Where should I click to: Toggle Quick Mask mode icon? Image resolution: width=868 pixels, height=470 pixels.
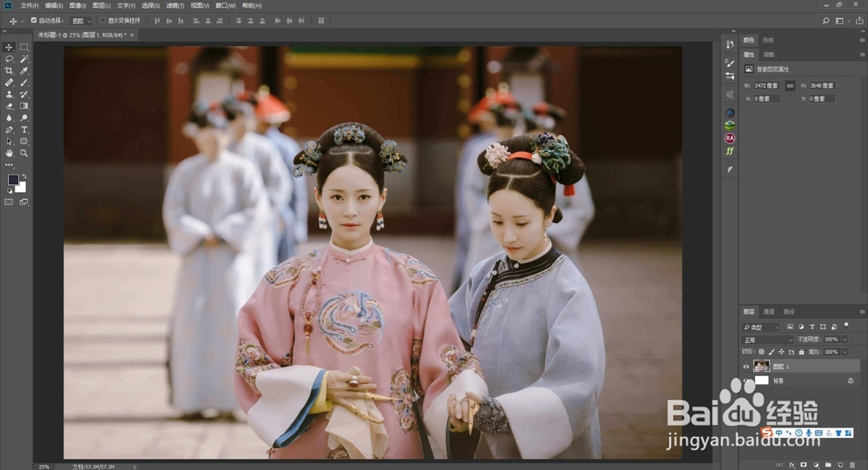(9, 202)
